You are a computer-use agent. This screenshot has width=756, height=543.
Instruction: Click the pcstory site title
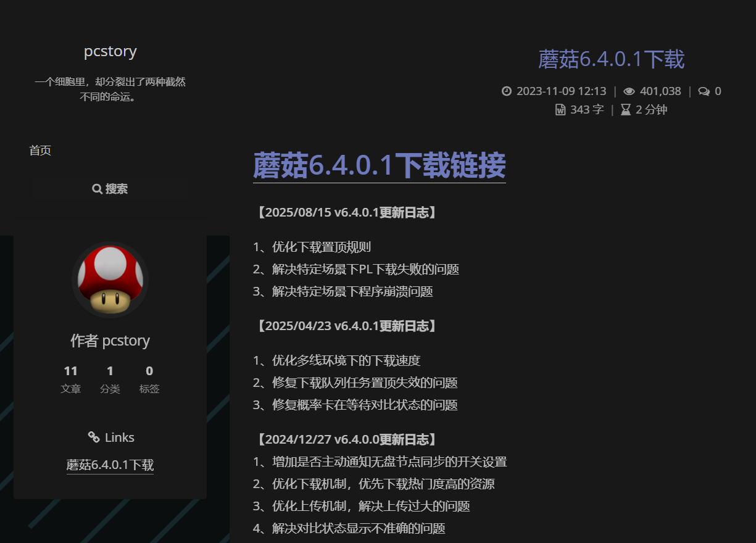pos(110,52)
